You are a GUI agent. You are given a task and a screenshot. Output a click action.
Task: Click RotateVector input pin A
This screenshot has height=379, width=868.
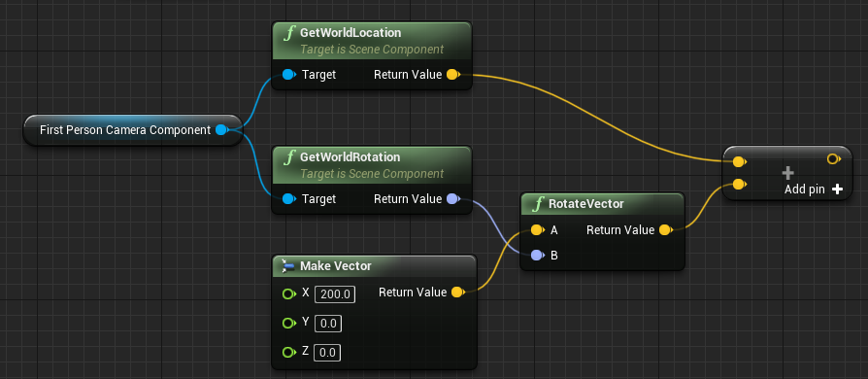pyautogui.click(x=538, y=229)
